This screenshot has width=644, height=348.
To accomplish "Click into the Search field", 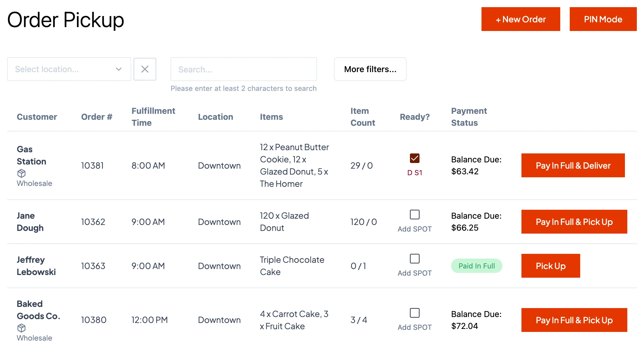I will tap(243, 69).
